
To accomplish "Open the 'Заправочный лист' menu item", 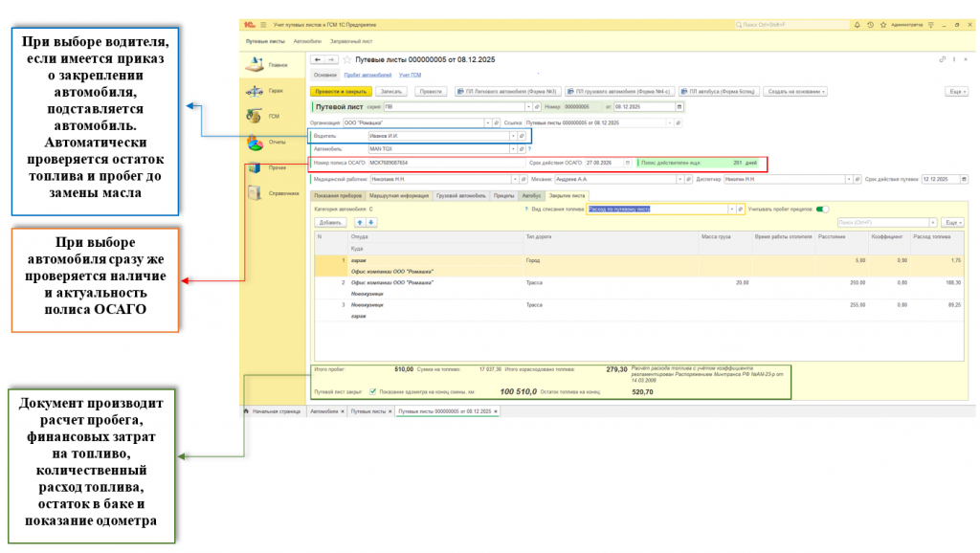I will pyautogui.click(x=352, y=42).
